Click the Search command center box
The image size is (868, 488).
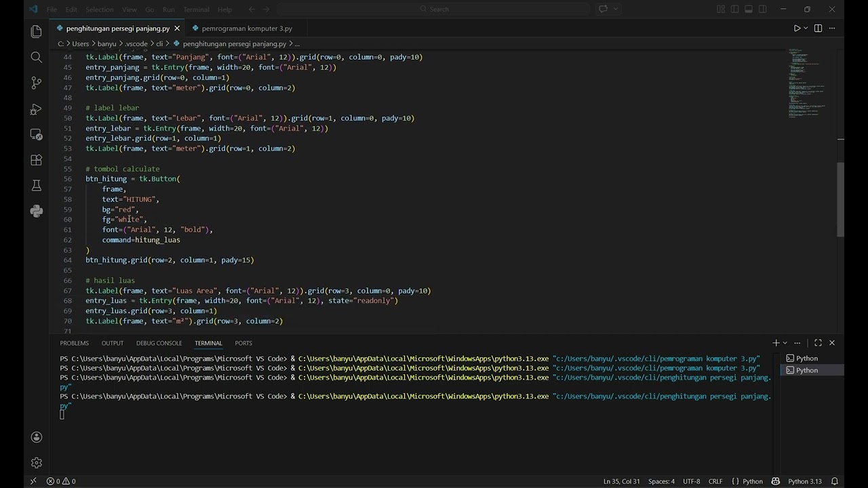point(434,9)
